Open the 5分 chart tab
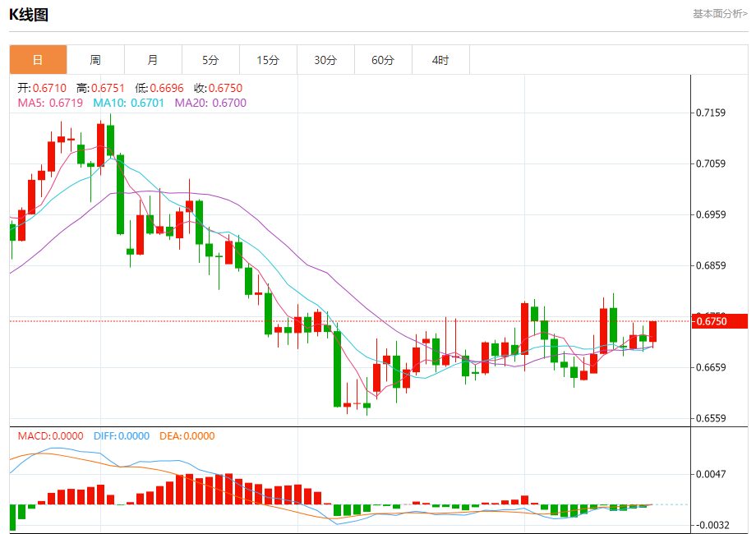Screen dimensions: 756x534 [x=210, y=60]
